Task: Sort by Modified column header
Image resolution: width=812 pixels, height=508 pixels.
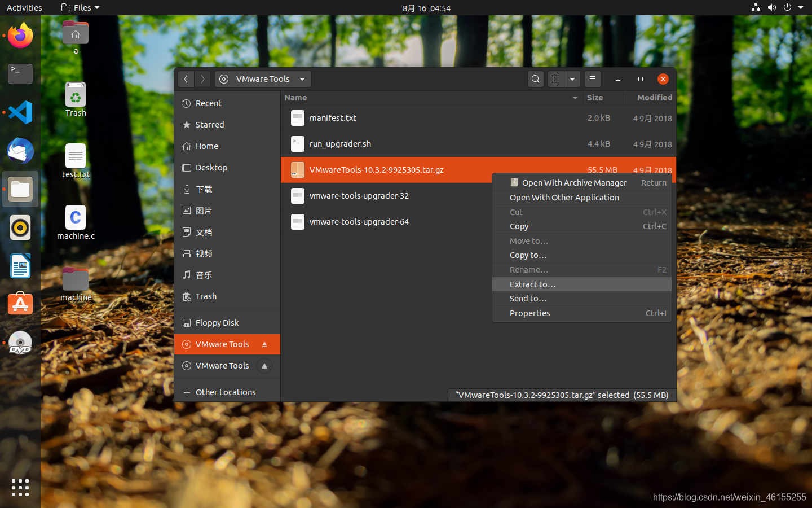Action: tap(650, 98)
